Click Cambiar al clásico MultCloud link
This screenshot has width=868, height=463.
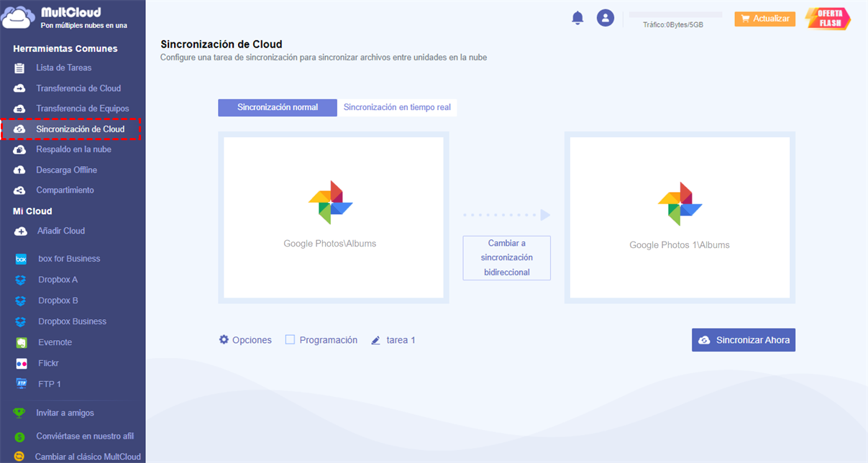(x=88, y=457)
